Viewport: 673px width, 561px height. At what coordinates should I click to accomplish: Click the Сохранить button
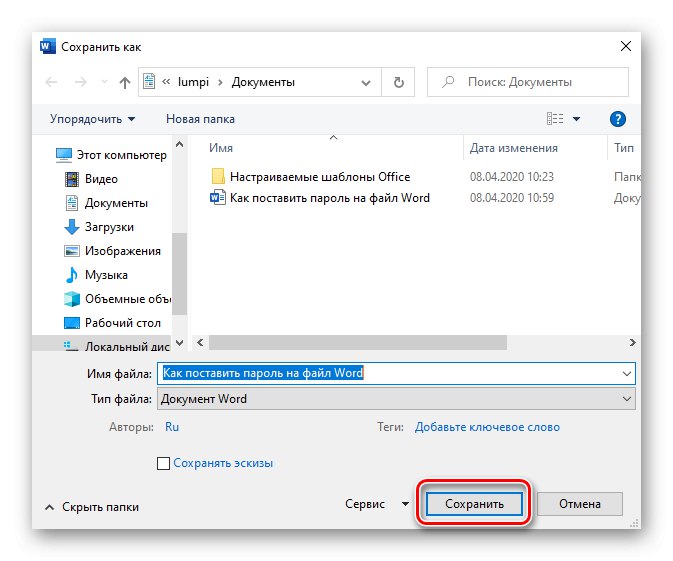pyautogui.click(x=474, y=503)
